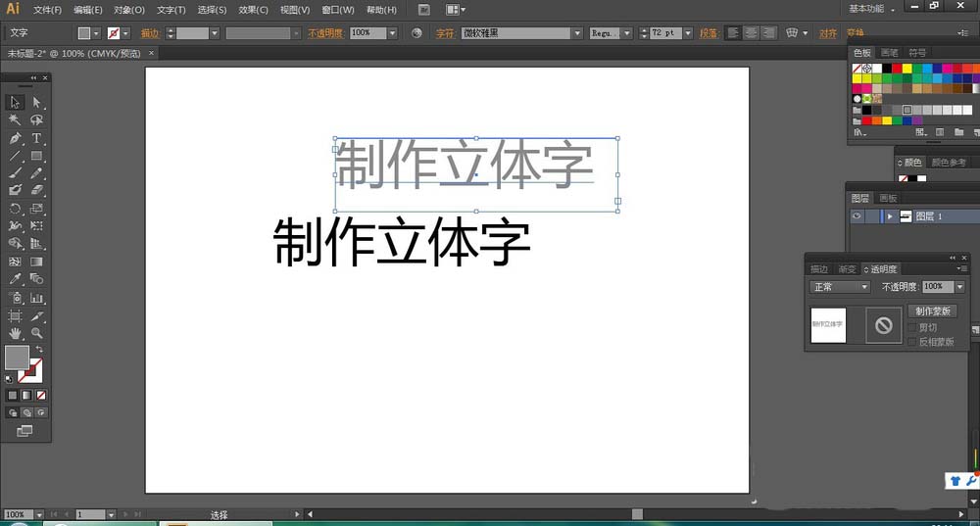Select the Shape Builder tool

15,244
